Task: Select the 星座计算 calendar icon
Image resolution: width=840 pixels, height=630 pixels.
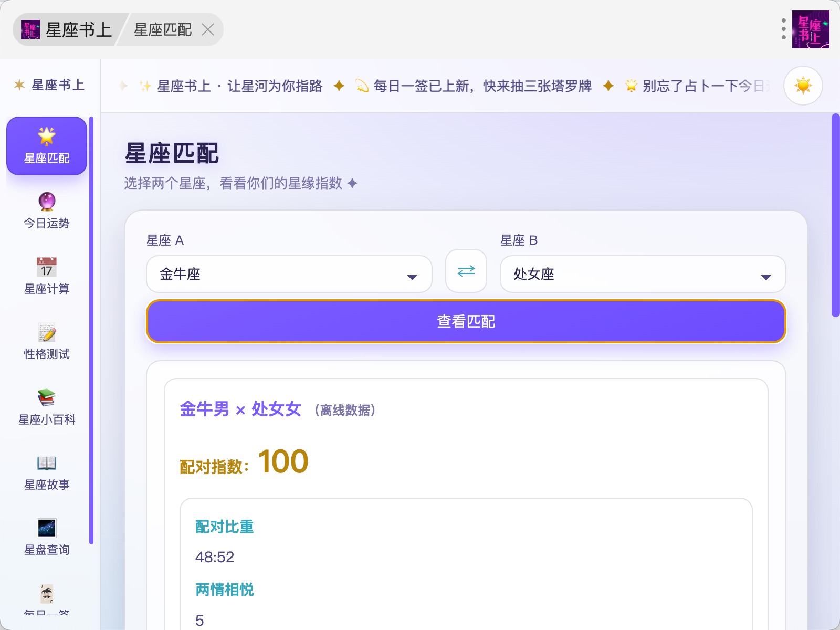Action: coord(47,267)
